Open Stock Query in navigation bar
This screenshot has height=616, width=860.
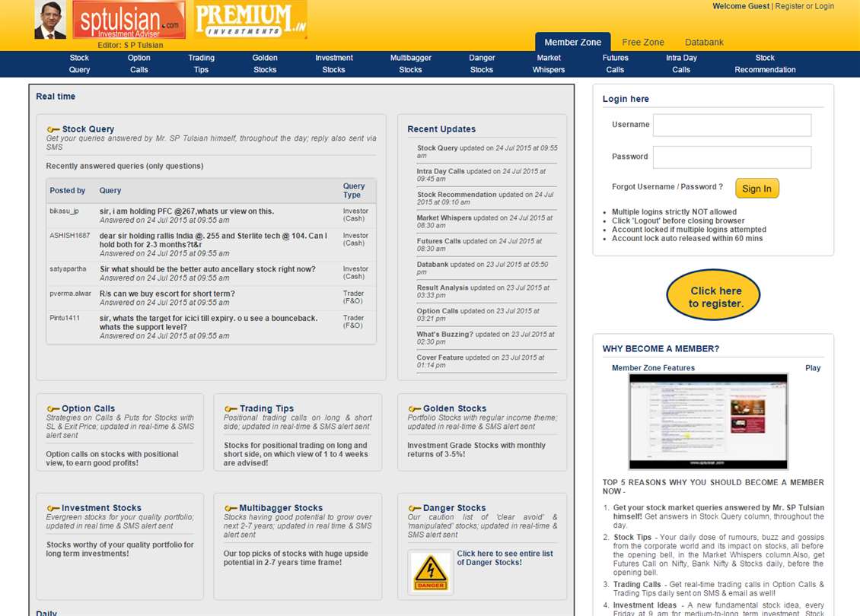(79, 64)
